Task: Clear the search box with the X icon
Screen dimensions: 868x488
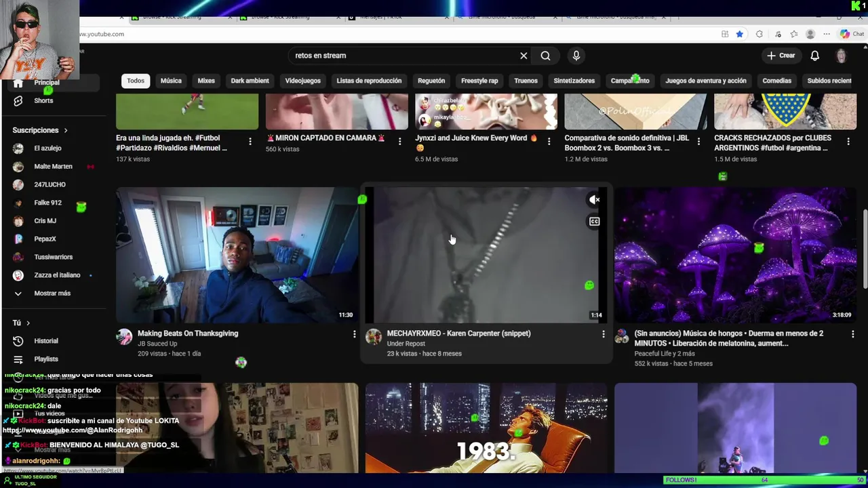Action: (524, 56)
